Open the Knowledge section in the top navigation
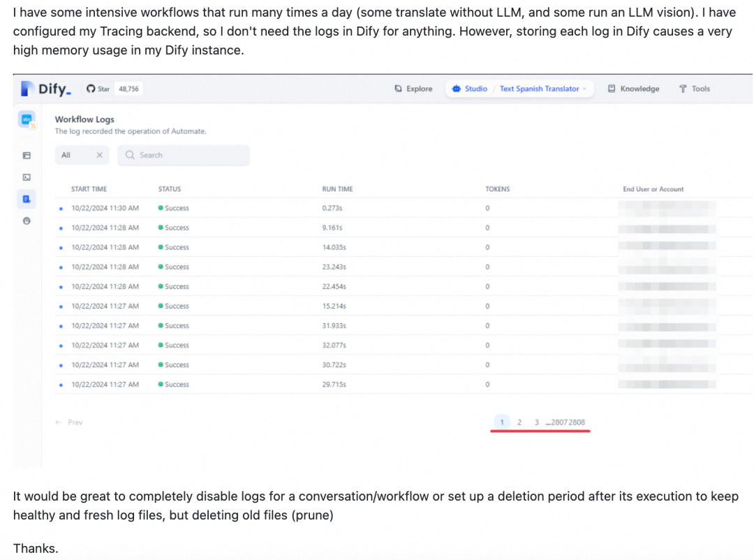The height and width of the screenshot is (560, 754). (633, 89)
